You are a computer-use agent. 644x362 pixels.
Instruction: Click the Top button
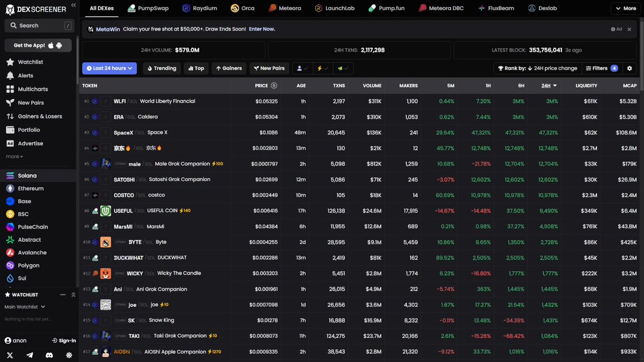pyautogui.click(x=196, y=68)
